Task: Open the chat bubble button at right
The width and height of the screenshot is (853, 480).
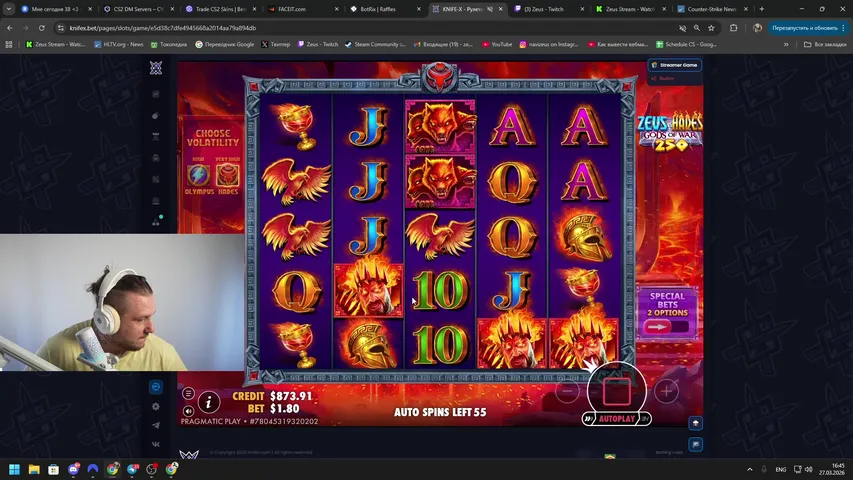Action: [696, 445]
